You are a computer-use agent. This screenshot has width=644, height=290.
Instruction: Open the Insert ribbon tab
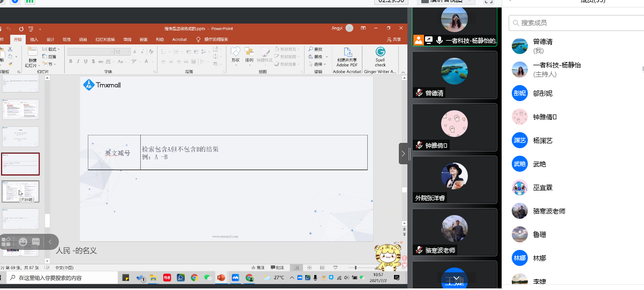34,39
